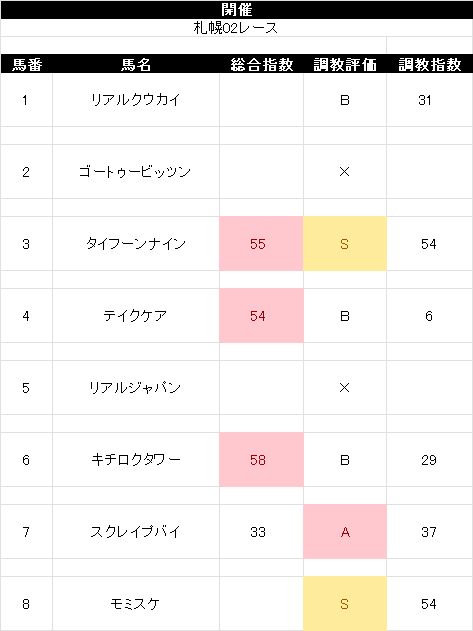Click the × mark for ゴートゥービッツン
This screenshot has height=631, width=473.
click(345, 172)
